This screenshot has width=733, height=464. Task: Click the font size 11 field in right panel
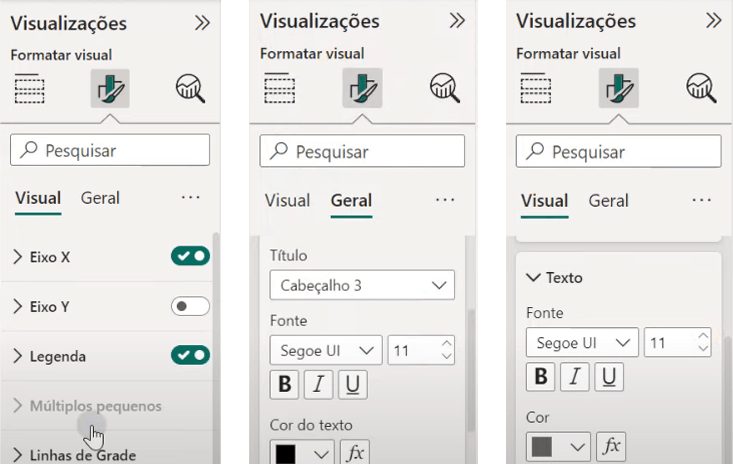(677, 343)
